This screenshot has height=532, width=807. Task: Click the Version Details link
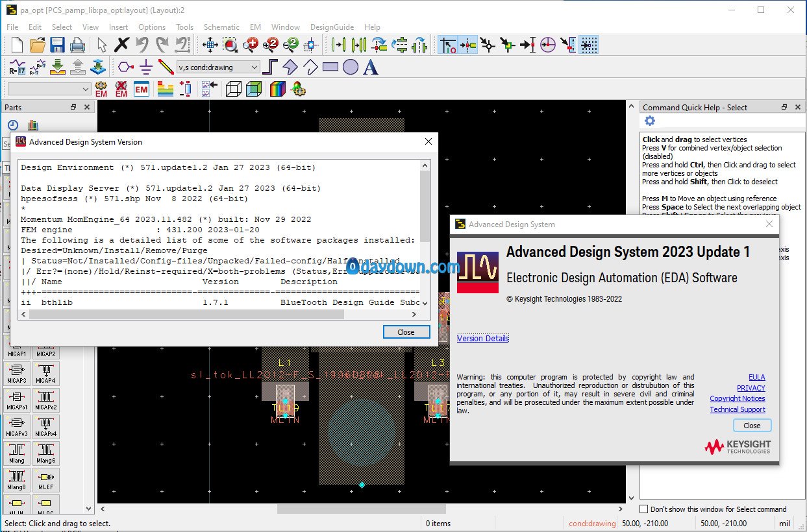482,338
